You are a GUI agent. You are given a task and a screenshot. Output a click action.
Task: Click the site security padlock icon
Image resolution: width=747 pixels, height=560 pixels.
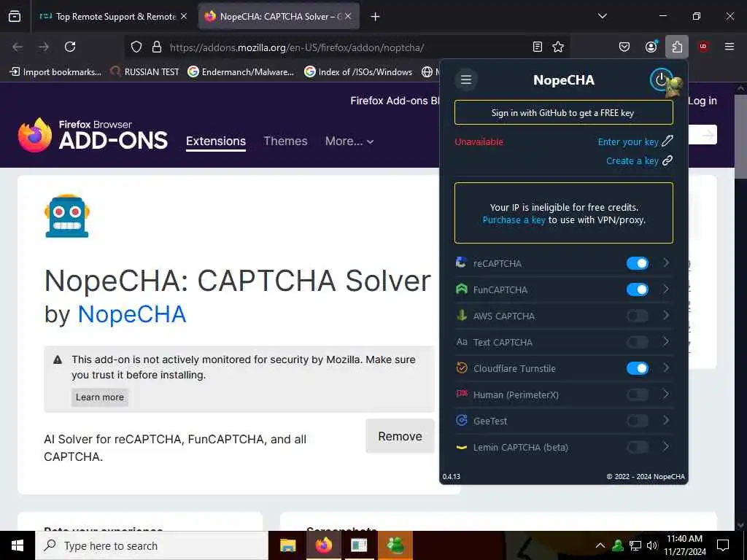[x=157, y=47]
